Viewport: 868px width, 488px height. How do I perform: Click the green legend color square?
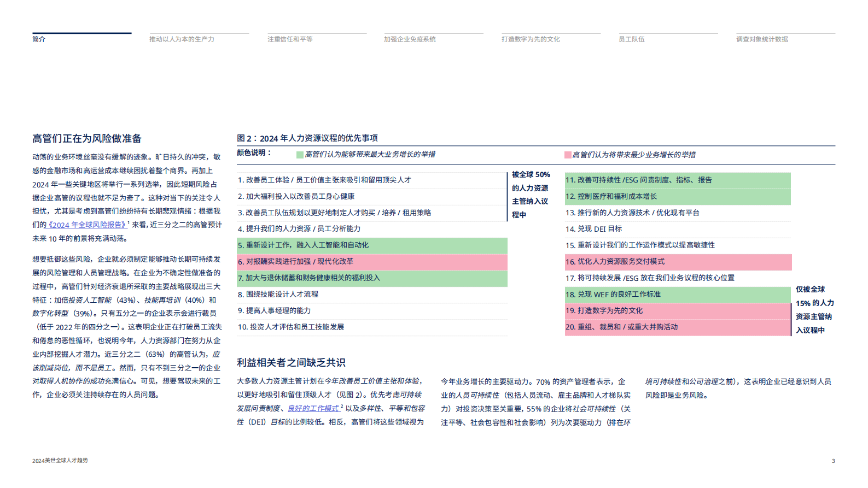(x=300, y=155)
